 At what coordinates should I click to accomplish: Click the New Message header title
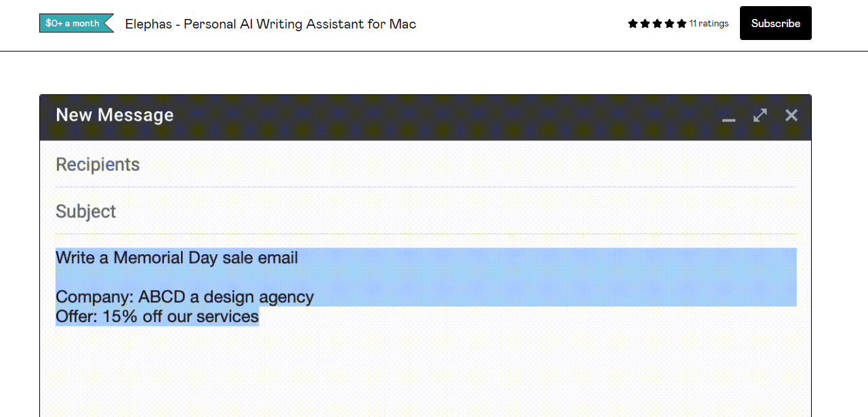point(115,115)
